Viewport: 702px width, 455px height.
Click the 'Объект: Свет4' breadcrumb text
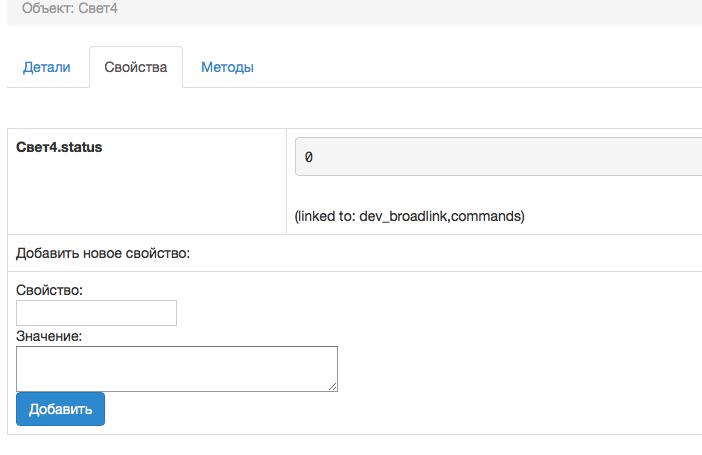pyautogui.click(x=76, y=8)
